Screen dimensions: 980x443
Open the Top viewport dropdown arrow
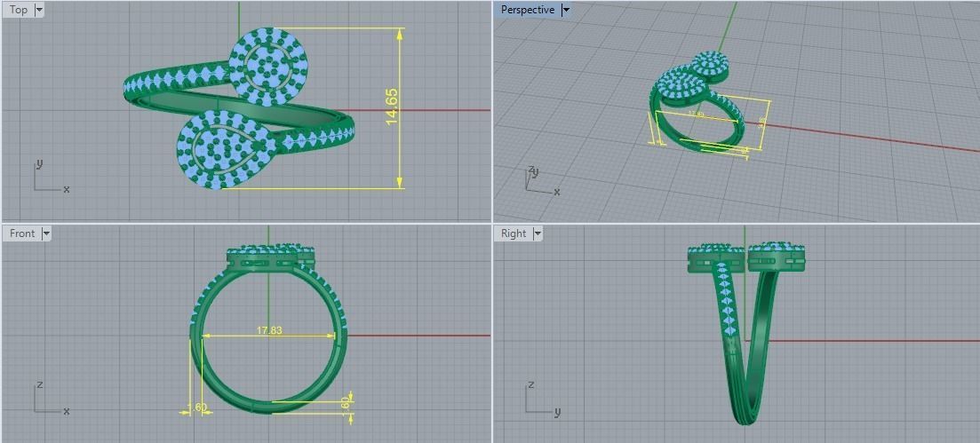[x=39, y=10]
